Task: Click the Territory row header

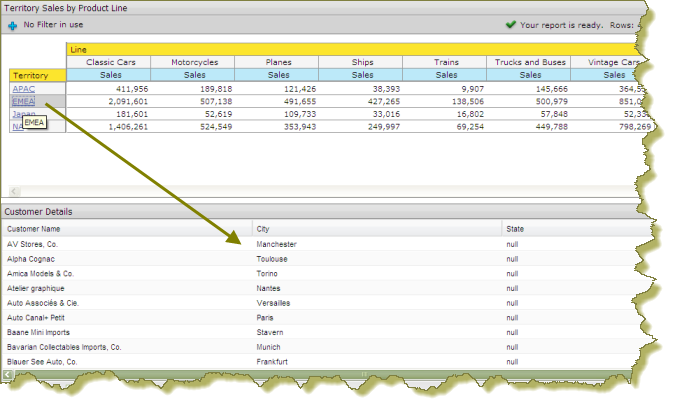Action: tap(37, 75)
